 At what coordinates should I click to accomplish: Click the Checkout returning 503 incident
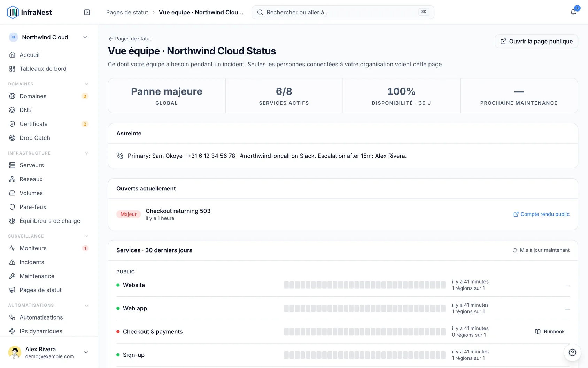click(178, 211)
